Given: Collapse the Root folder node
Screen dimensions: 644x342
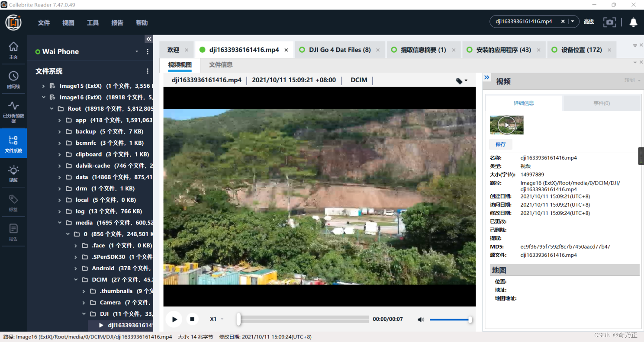Looking at the screenshot, I should pos(52,109).
